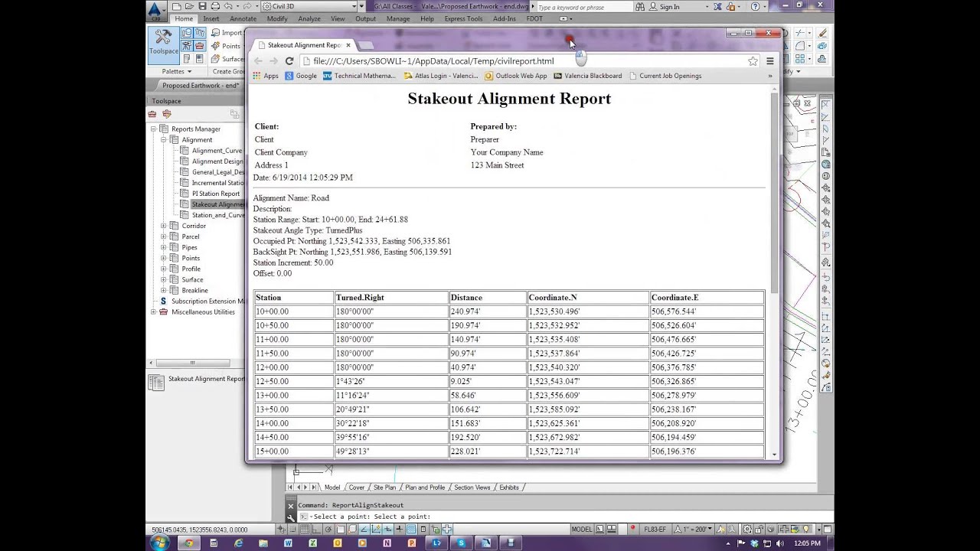This screenshot has height=551, width=980.
Task: Open the AutoCAD Civil 3D application menu
Action: coord(155,11)
